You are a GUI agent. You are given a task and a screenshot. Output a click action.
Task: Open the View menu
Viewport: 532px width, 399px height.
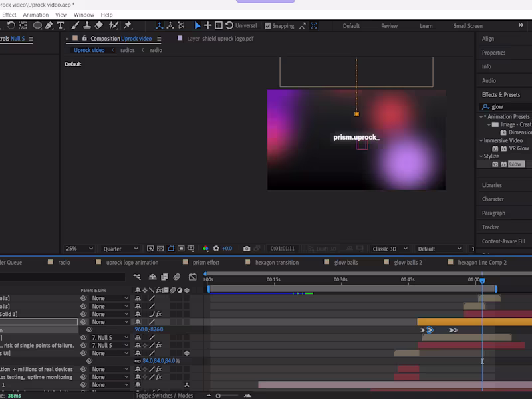(x=61, y=15)
